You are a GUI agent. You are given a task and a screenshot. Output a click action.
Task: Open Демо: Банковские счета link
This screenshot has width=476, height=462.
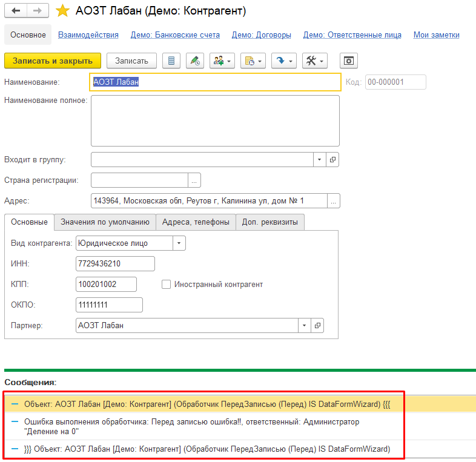(x=175, y=35)
